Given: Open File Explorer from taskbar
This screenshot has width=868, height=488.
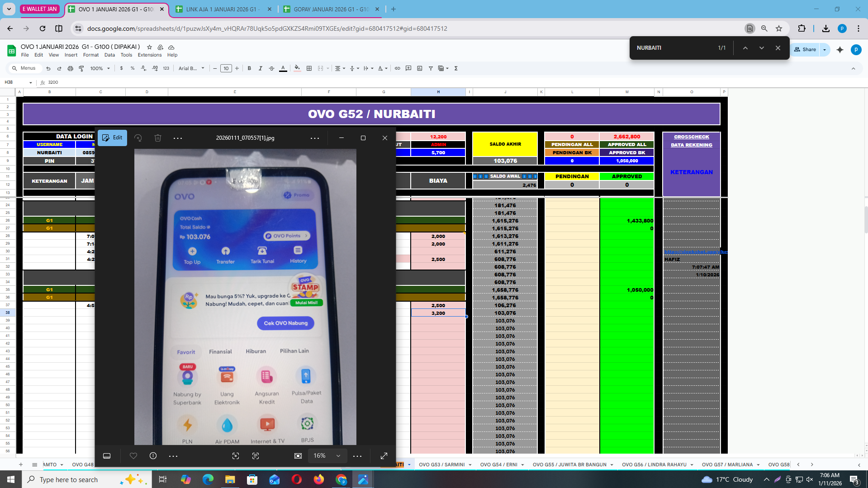Looking at the screenshot, I should tap(230, 479).
